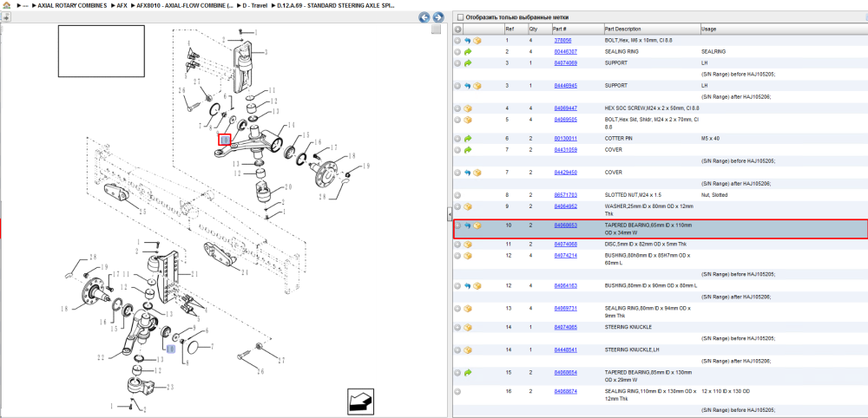
Task: Open part number link 86571703
Action: coord(566,195)
